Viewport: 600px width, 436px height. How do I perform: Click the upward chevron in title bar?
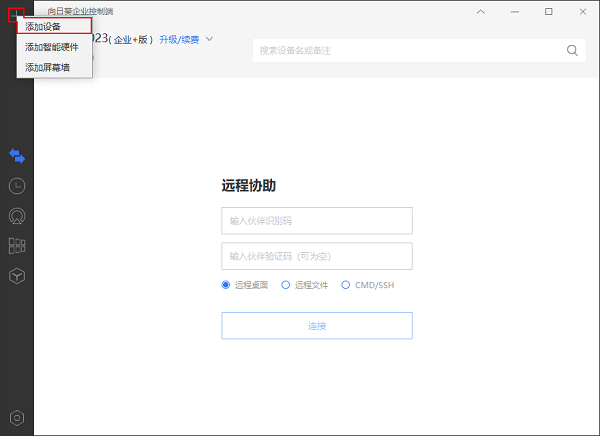[x=481, y=12]
